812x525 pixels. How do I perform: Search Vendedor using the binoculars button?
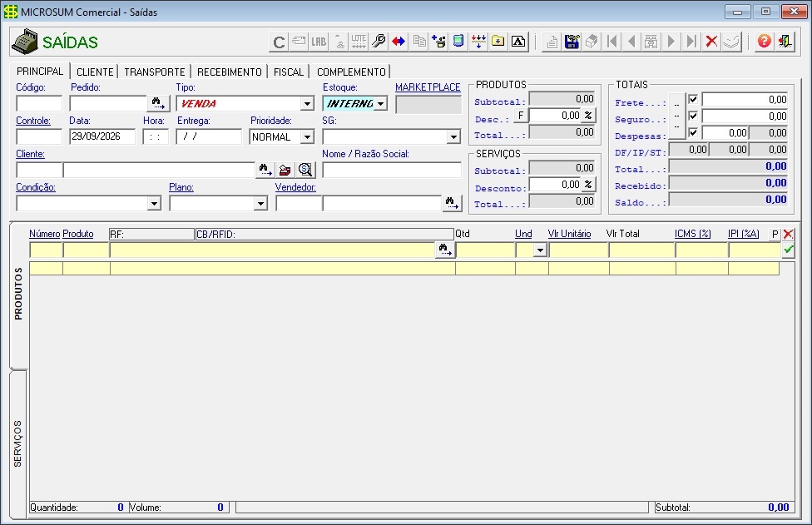(x=452, y=203)
